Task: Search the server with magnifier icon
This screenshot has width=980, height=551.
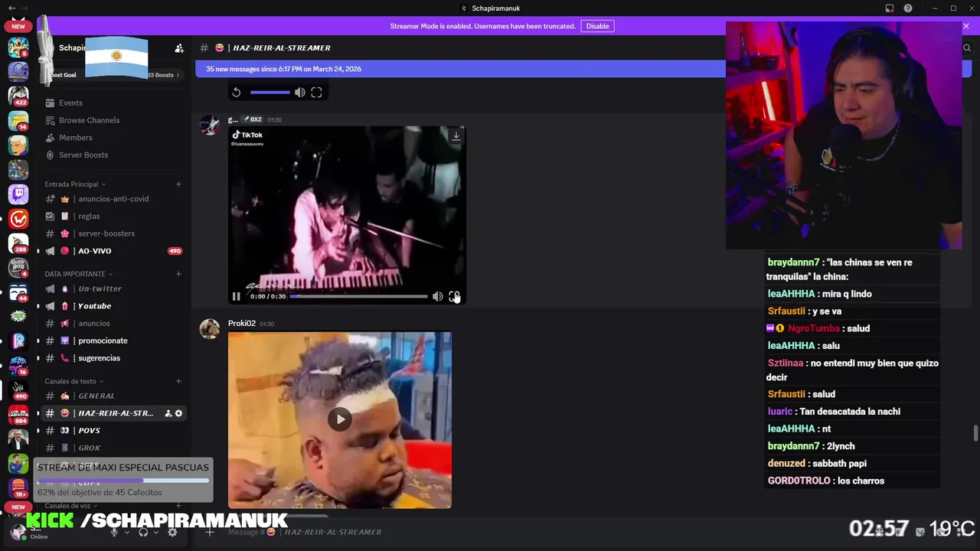Action: [967, 47]
